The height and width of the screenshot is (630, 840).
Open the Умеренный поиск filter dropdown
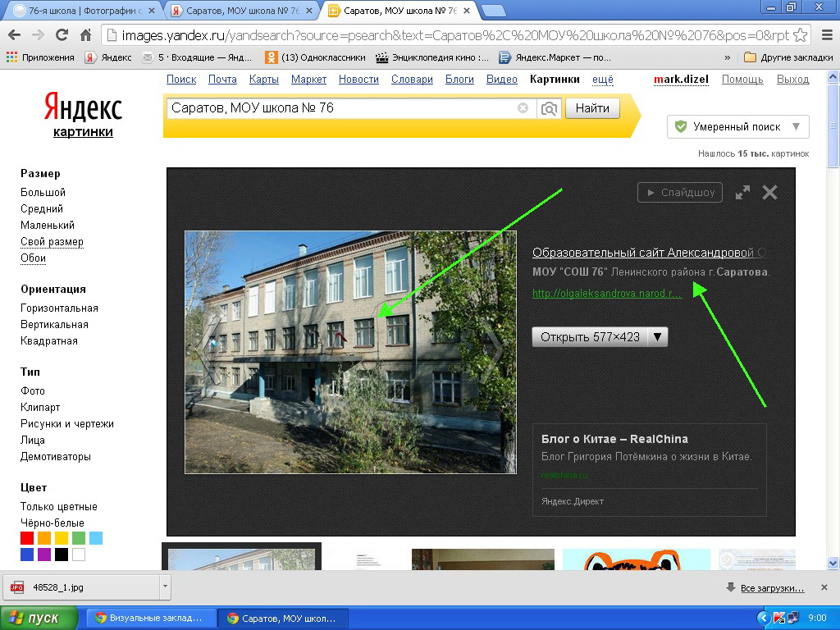click(x=737, y=127)
